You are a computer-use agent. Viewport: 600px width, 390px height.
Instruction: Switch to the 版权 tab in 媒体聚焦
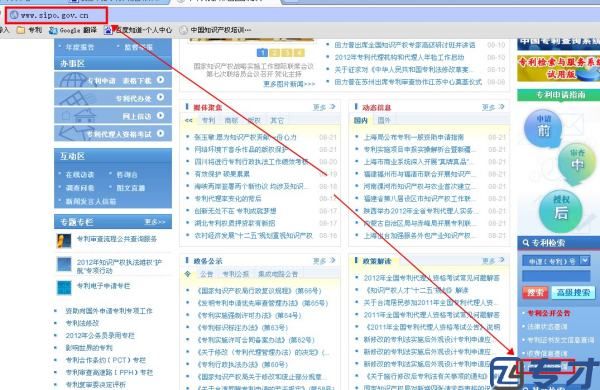(x=254, y=121)
